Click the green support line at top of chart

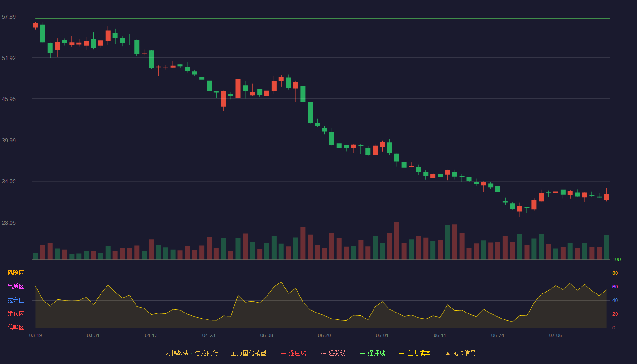[x=323, y=18]
